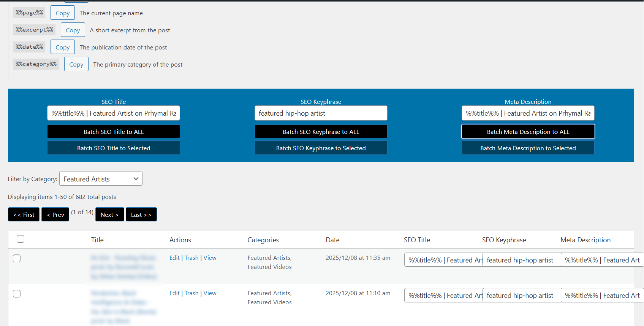Click the '(1 of 14)' page indicator
This screenshot has height=326, width=644.
click(82, 212)
